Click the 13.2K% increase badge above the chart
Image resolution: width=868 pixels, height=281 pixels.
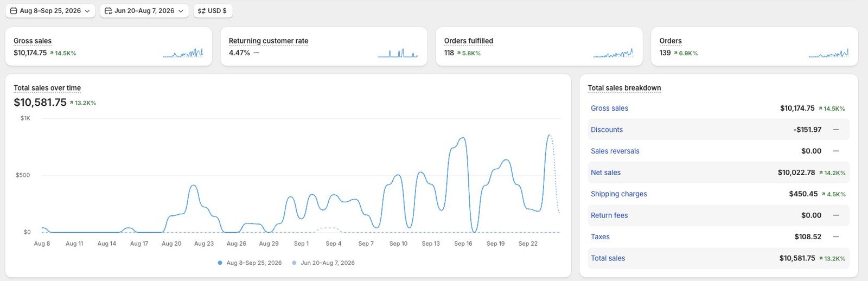tap(83, 103)
